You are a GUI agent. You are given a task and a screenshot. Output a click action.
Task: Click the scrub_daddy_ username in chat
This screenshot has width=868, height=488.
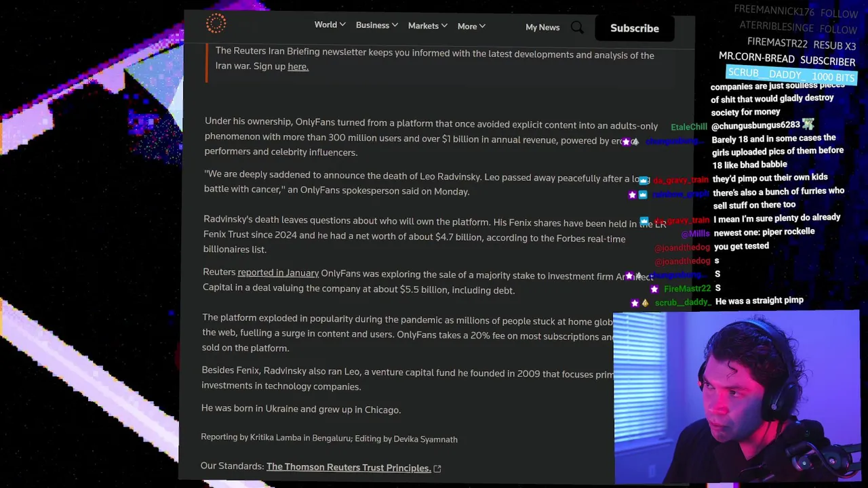683,302
